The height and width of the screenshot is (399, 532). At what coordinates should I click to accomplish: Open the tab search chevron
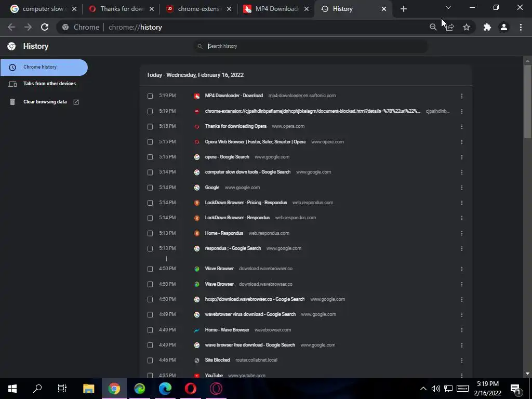[x=448, y=7]
